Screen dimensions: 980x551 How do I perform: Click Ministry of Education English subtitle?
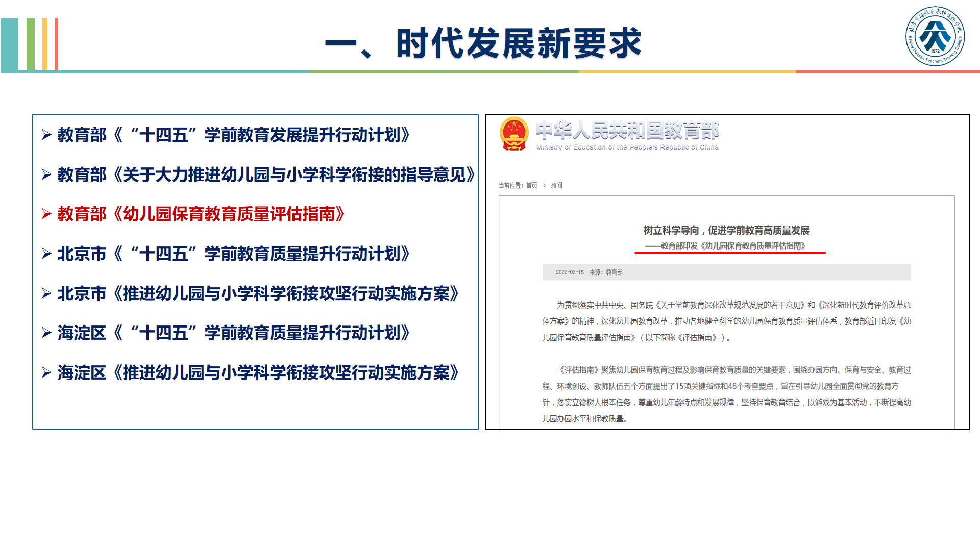[627, 147]
